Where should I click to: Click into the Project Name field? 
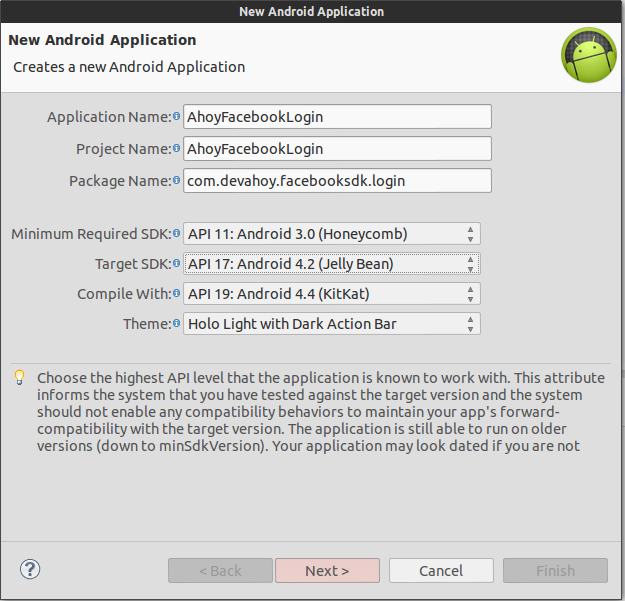[337, 149]
